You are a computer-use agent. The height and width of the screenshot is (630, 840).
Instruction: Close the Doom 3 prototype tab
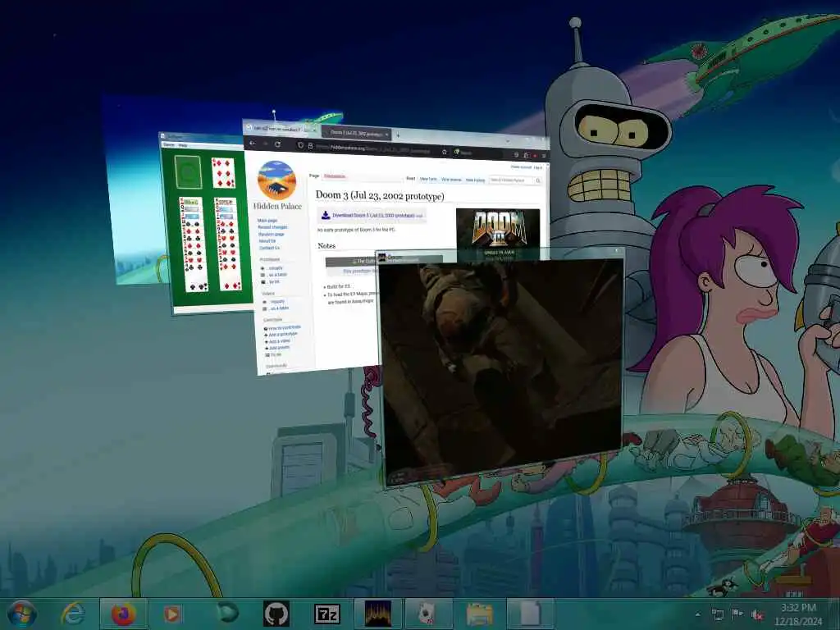(x=387, y=135)
